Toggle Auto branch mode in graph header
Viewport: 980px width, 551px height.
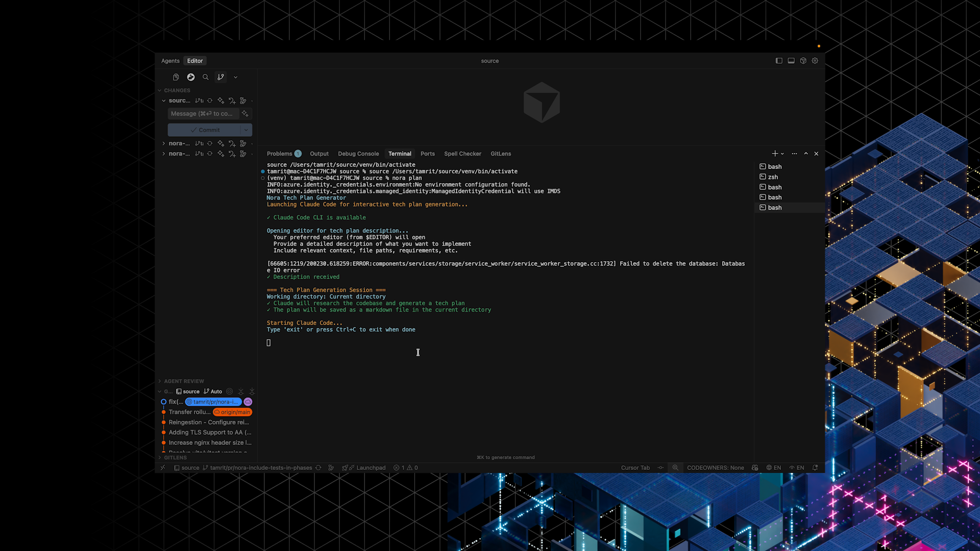213,391
